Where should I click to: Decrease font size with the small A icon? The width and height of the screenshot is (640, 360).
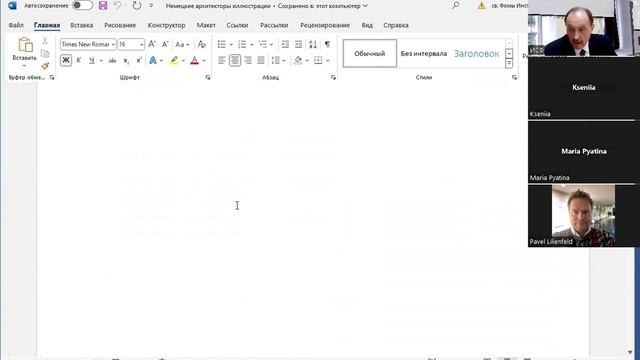165,44
